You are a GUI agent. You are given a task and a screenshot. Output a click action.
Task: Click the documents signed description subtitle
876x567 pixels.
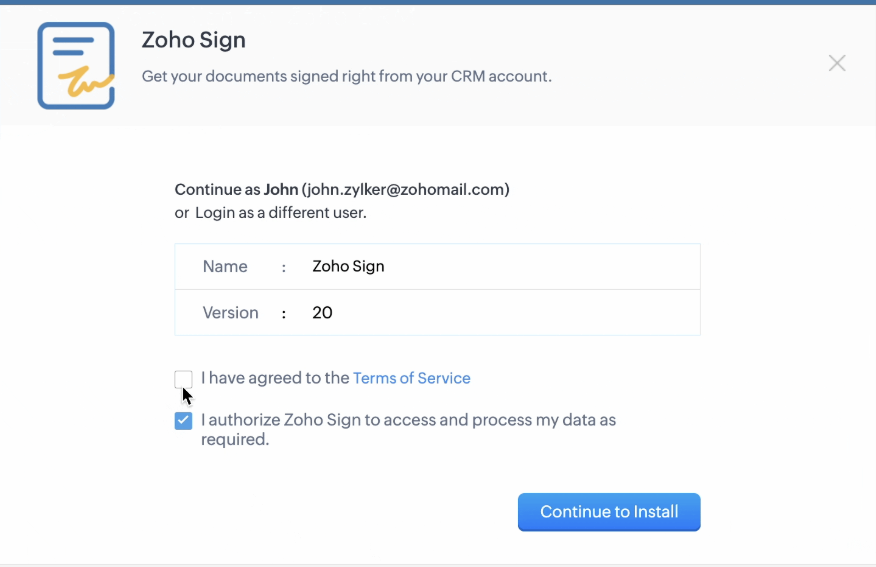coord(346,75)
